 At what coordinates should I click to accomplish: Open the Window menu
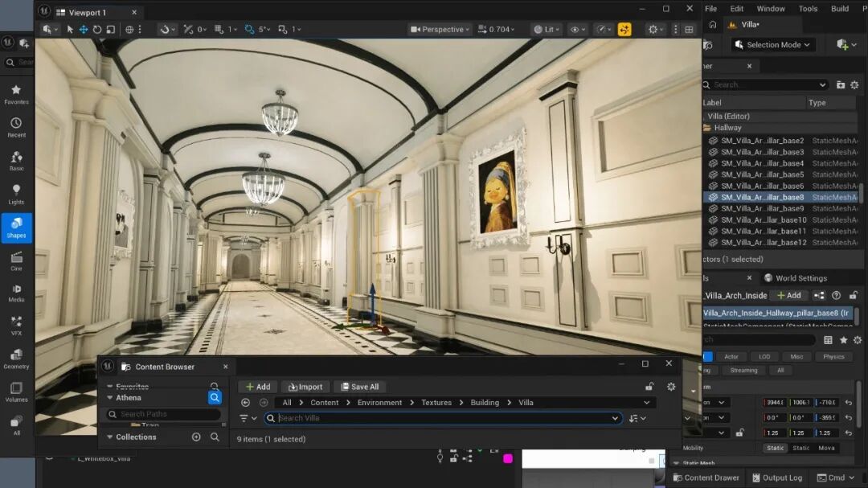pyautogui.click(x=771, y=9)
